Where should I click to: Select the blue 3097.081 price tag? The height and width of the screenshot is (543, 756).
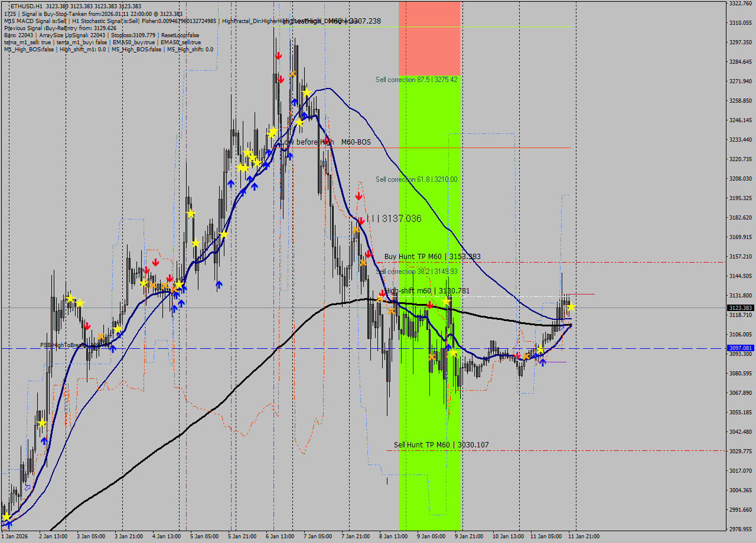pos(740,349)
